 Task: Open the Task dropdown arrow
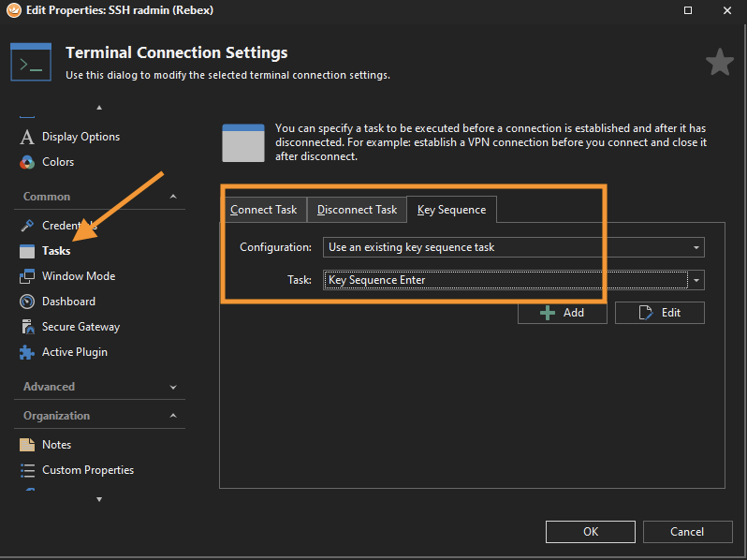click(x=696, y=280)
